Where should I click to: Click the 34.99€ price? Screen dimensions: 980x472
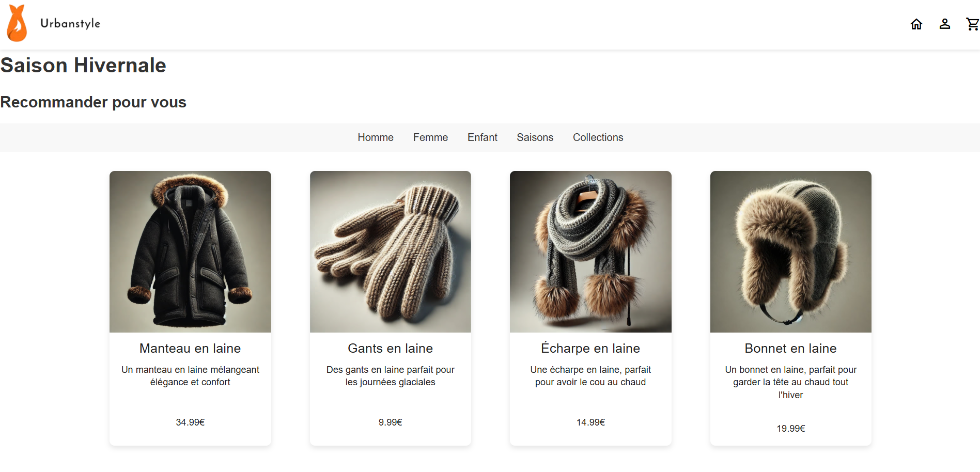[190, 422]
